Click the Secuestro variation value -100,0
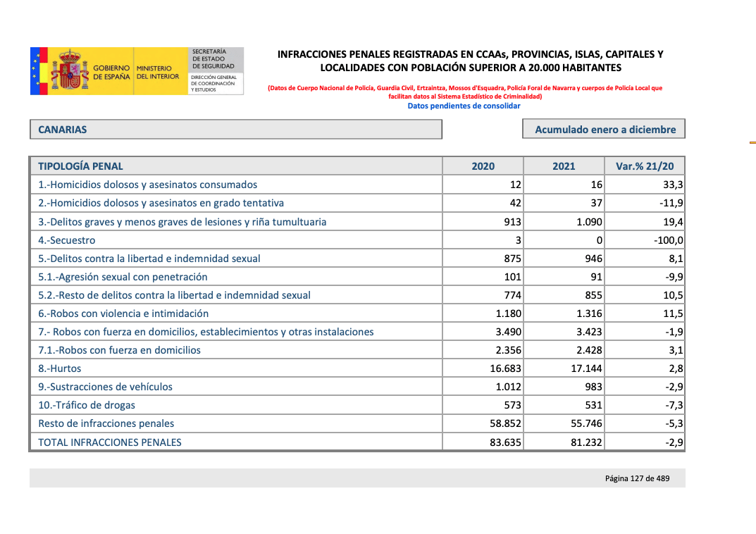 point(668,240)
